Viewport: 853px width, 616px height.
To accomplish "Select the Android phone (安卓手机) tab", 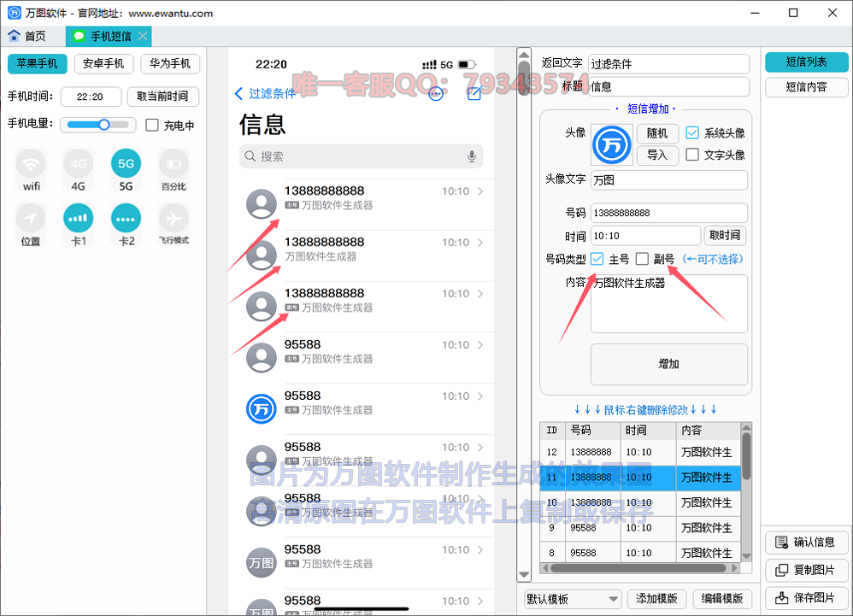I will [x=103, y=64].
